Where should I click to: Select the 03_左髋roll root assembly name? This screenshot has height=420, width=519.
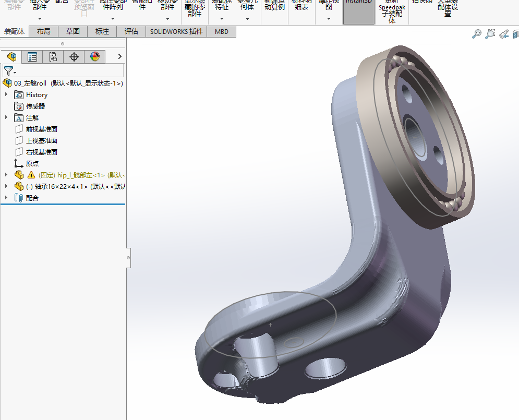tap(30, 83)
